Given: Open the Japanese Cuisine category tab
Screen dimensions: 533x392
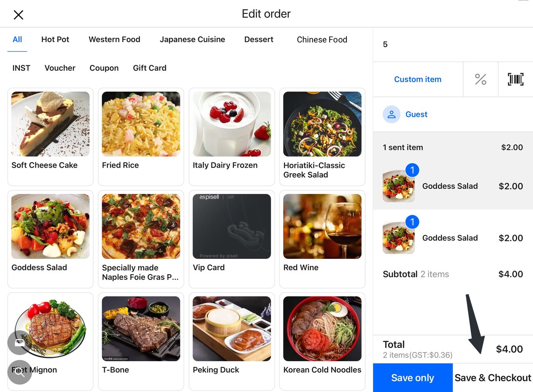Looking at the screenshot, I should pos(192,40).
